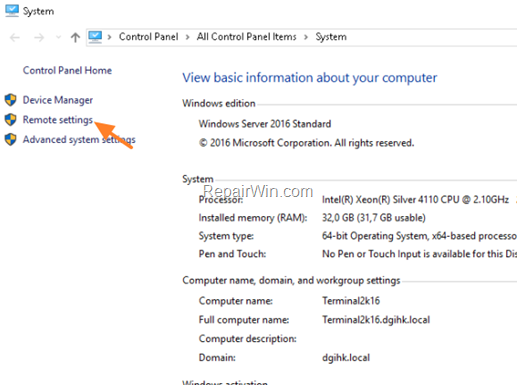
Task: Open Remote settings link
Action: [58, 120]
